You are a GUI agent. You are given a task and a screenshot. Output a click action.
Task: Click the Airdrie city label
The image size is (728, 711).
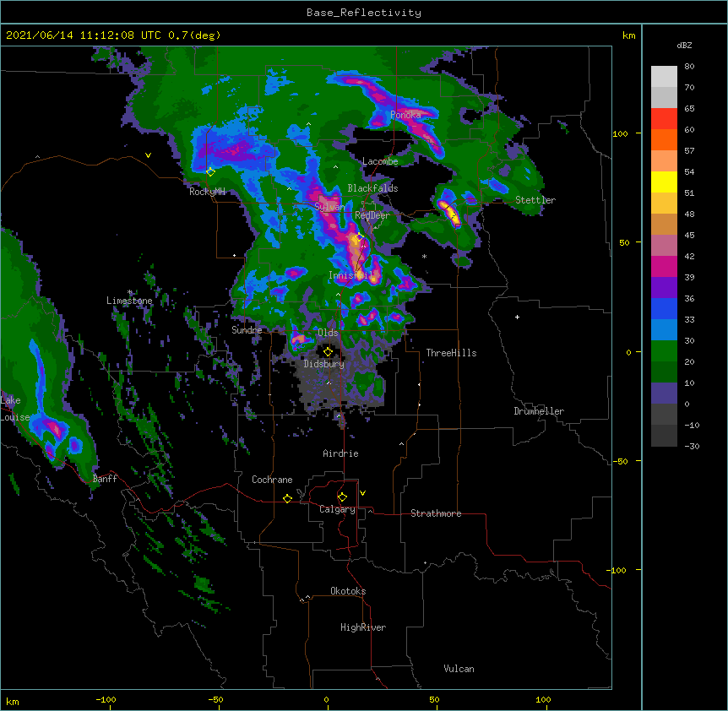click(x=340, y=453)
